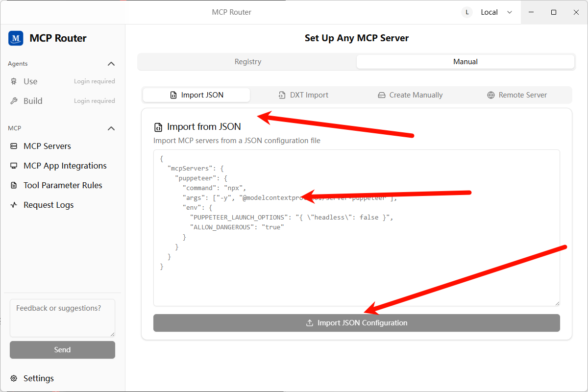Click the MCP Servers icon in sidebar
This screenshot has width=588, height=392.
pyautogui.click(x=14, y=146)
